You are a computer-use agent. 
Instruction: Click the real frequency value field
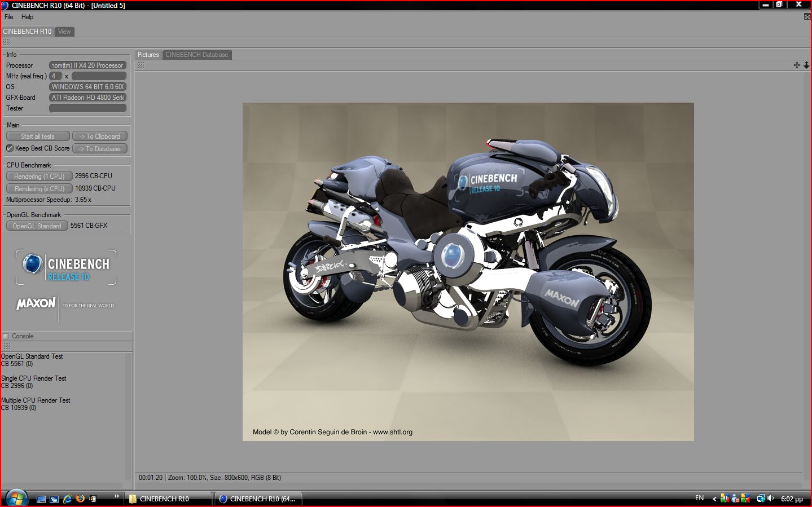(99, 76)
